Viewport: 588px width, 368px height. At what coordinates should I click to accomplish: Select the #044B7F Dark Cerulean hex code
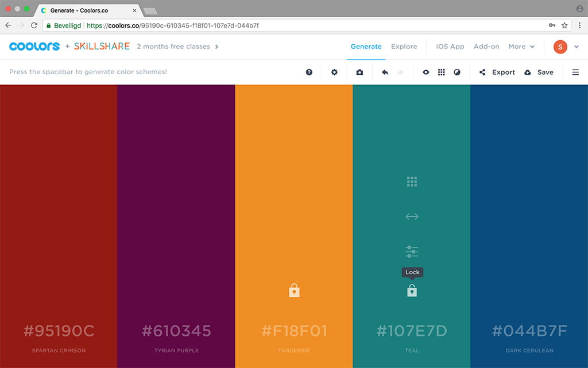click(529, 331)
